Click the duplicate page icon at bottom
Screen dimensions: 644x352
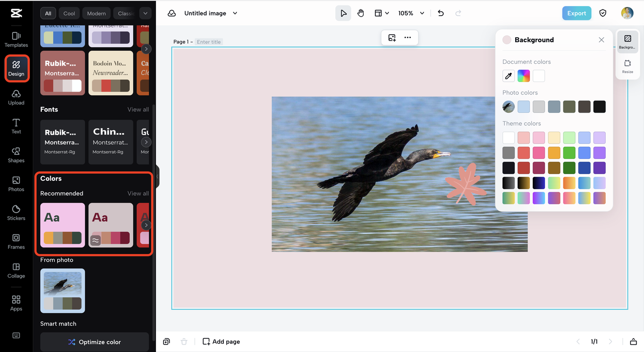167,341
